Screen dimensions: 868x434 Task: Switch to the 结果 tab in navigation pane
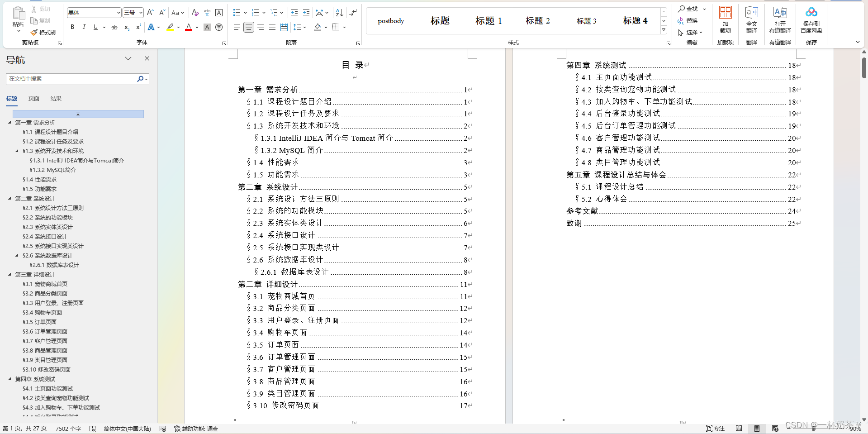[56, 99]
